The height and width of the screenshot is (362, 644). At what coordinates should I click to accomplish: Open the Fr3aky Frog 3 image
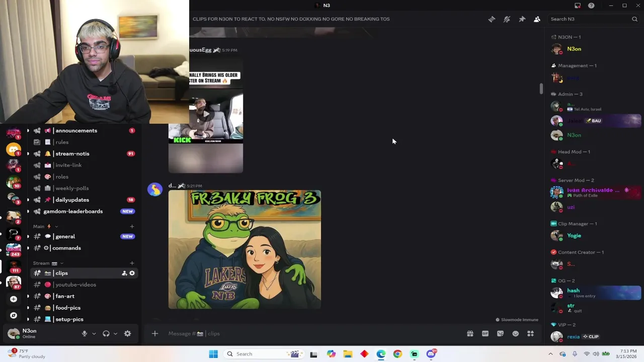[245, 249]
